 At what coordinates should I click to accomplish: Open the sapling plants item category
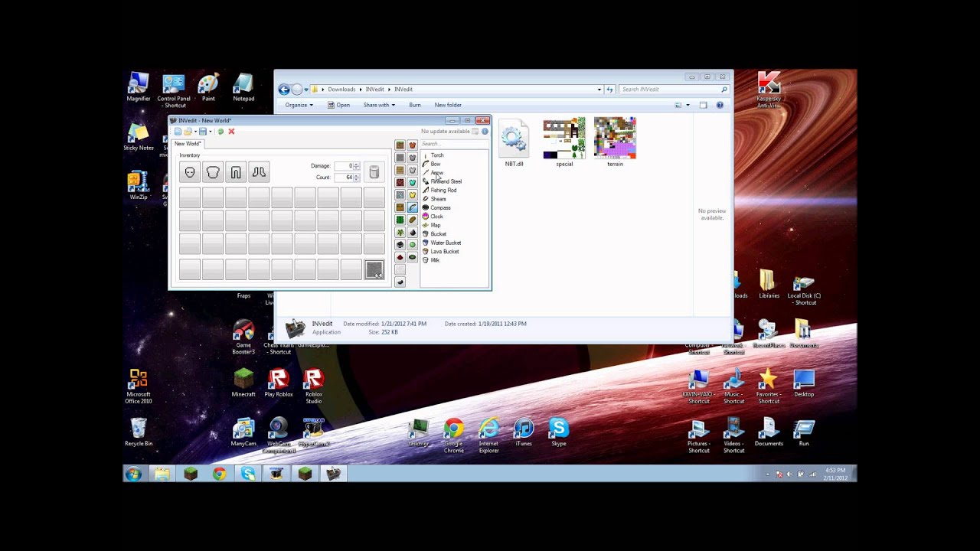[400, 233]
